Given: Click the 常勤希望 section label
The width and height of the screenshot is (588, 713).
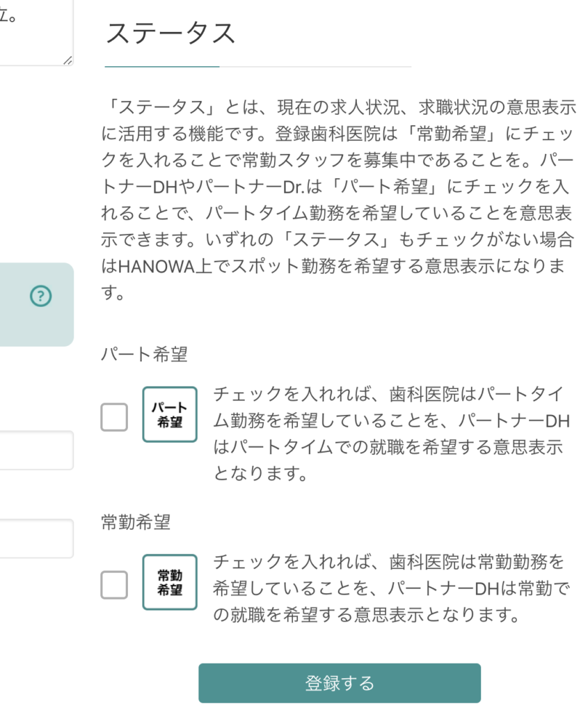Looking at the screenshot, I should [x=136, y=522].
